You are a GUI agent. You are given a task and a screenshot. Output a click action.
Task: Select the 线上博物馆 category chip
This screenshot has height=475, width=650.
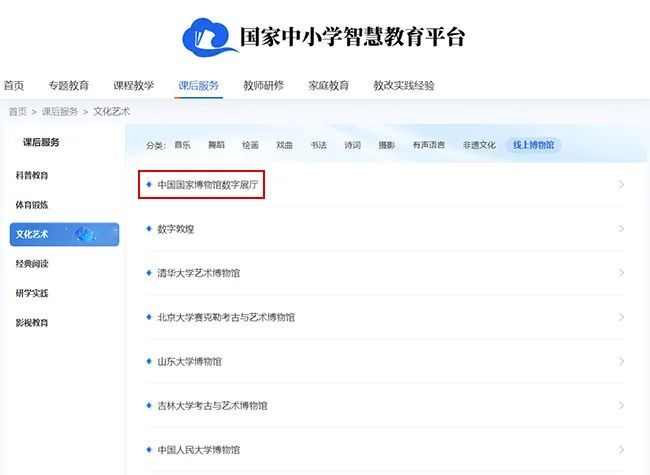pyautogui.click(x=534, y=145)
